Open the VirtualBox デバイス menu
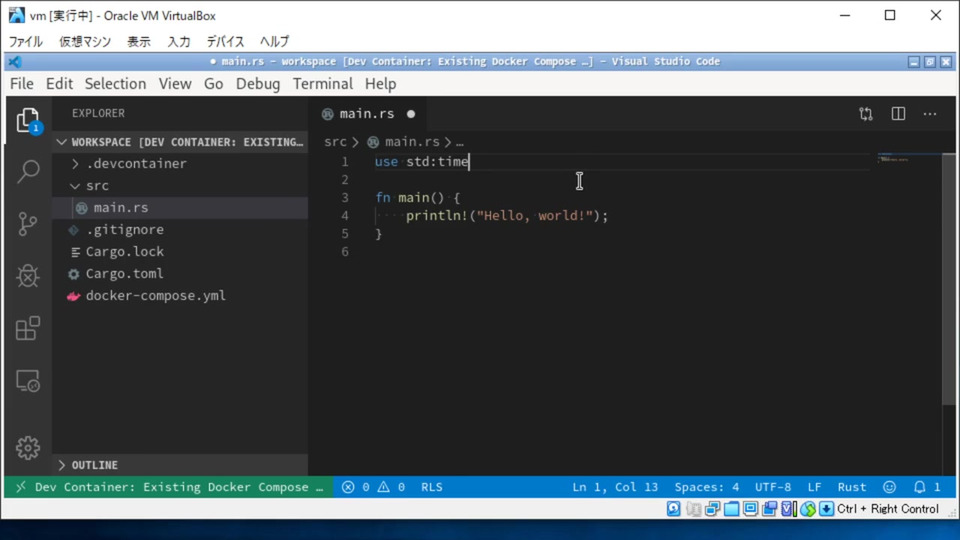 tap(225, 42)
